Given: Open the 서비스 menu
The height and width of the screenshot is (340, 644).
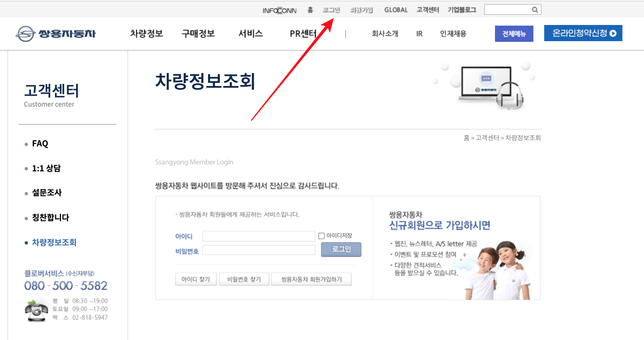Looking at the screenshot, I should coord(251,33).
